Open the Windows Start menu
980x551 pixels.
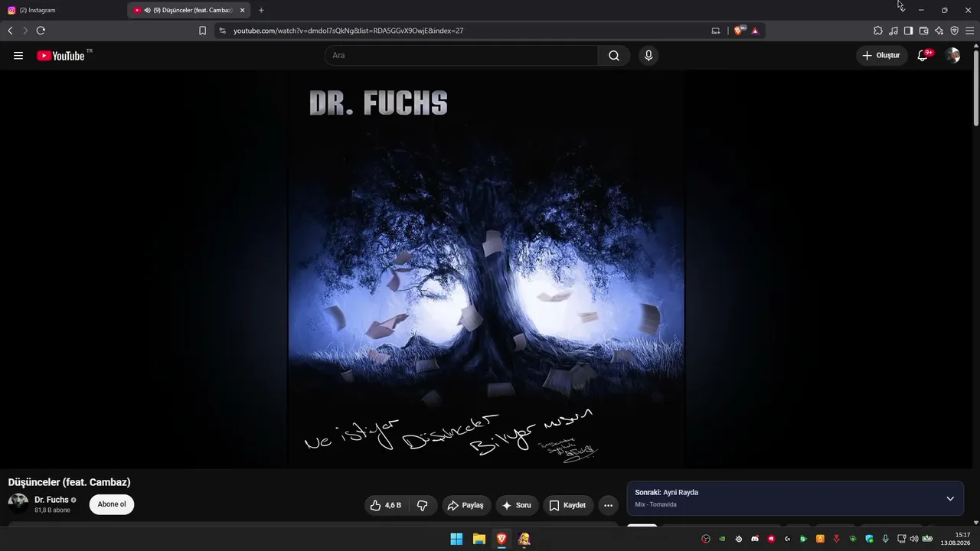click(x=456, y=539)
